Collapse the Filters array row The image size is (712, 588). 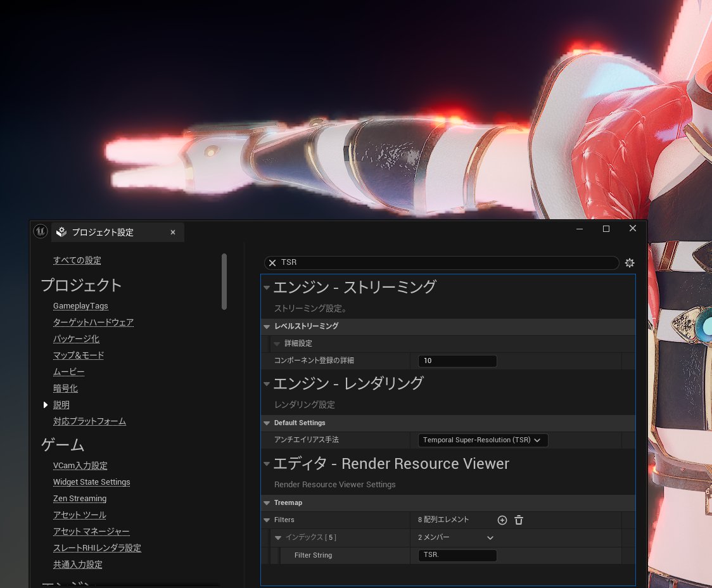(x=267, y=520)
